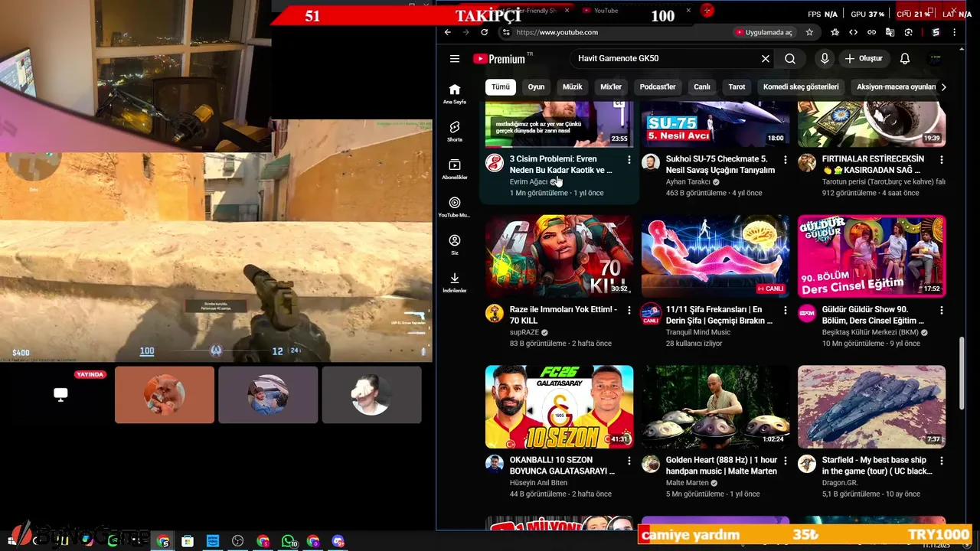
Task: Open the Malte Marten channel link
Action: 688,483
